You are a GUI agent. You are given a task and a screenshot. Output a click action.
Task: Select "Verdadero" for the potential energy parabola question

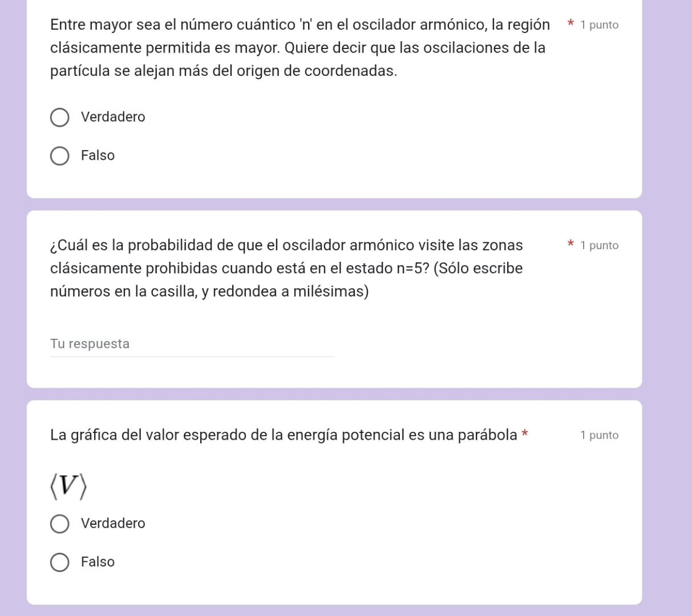tap(59, 524)
